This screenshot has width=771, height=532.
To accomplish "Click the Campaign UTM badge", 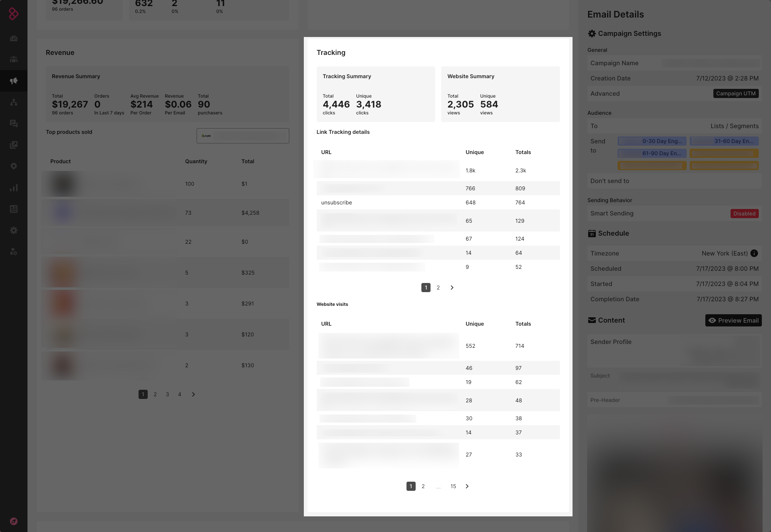I will tap(736, 93).
